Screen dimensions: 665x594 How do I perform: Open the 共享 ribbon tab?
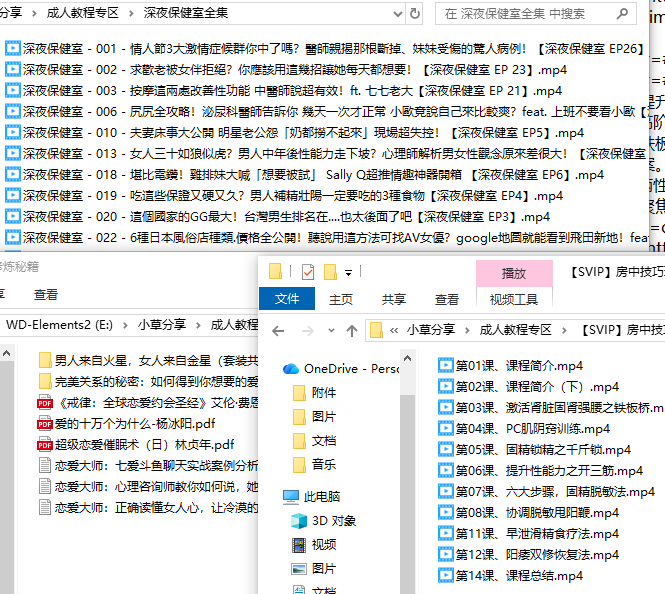tap(394, 299)
